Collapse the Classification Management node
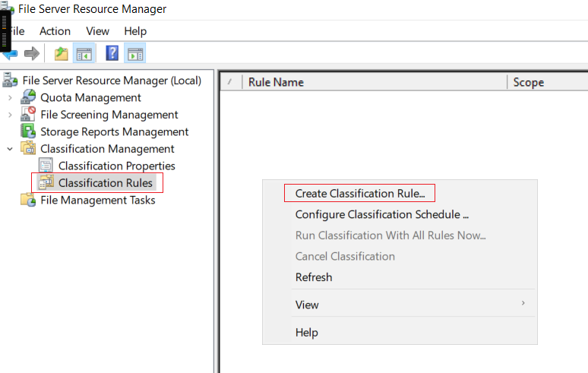Image resolution: width=588 pixels, height=373 pixels. 10,149
